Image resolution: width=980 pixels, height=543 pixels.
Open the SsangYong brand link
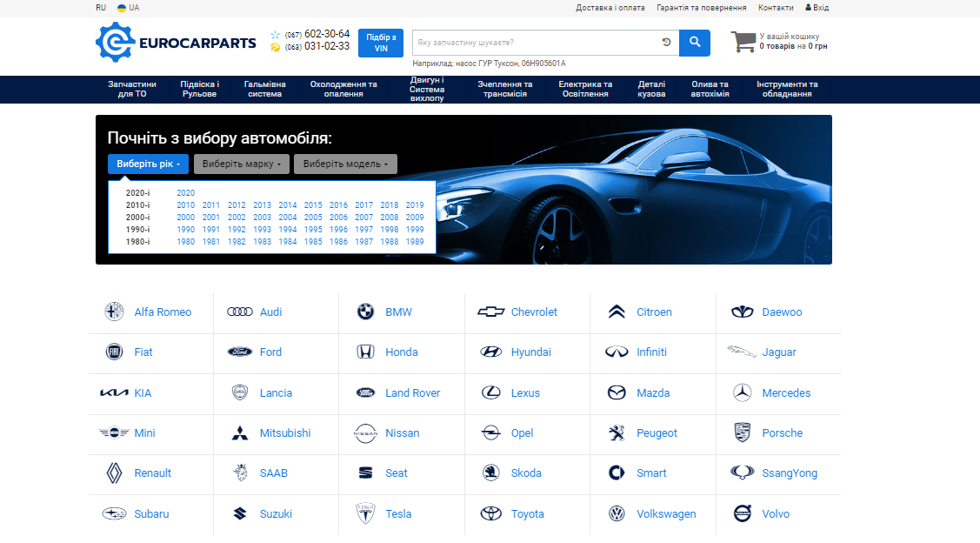tap(790, 473)
